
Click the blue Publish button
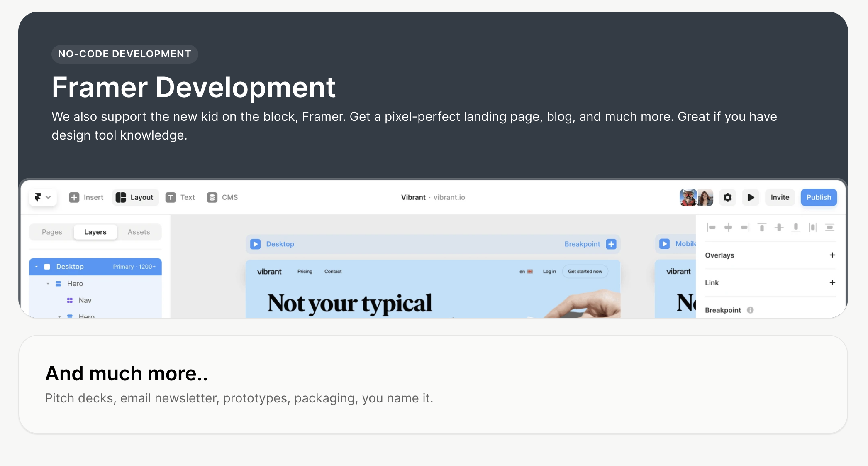point(819,197)
